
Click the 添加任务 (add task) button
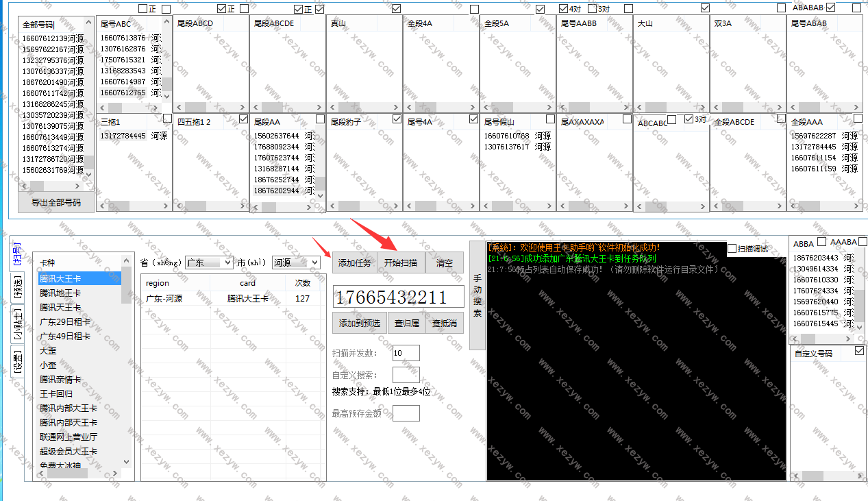click(x=354, y=262)
